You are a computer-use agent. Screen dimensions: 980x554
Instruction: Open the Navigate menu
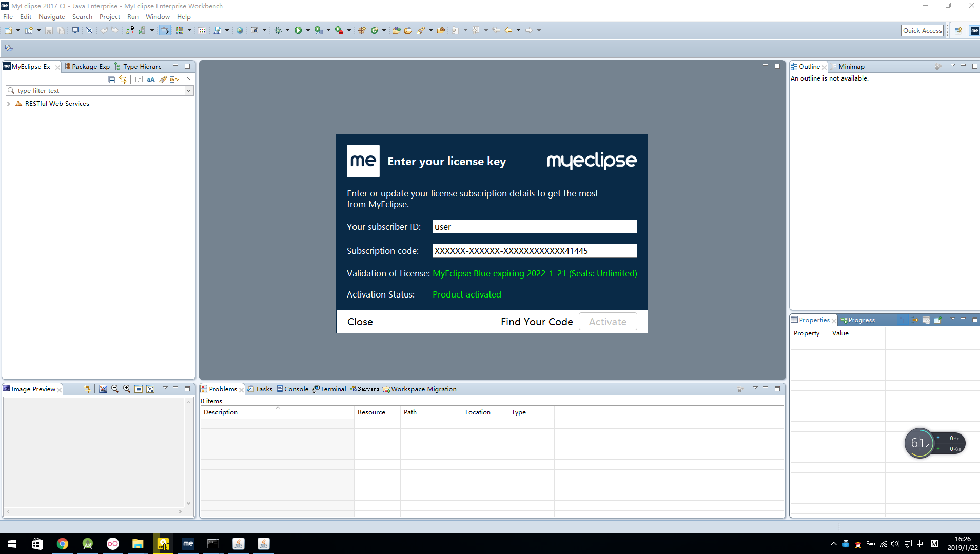[x=51, y=16]
